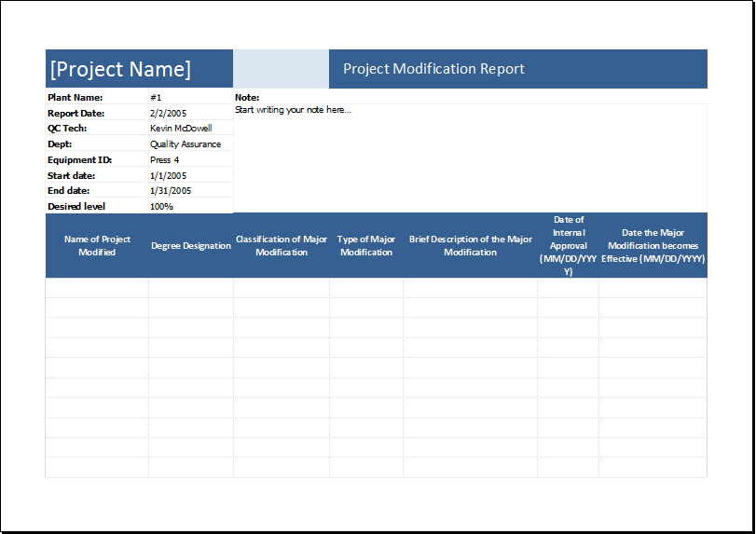
Task: Click into the 'Start writing your note here' field
Action: point(470,157)
